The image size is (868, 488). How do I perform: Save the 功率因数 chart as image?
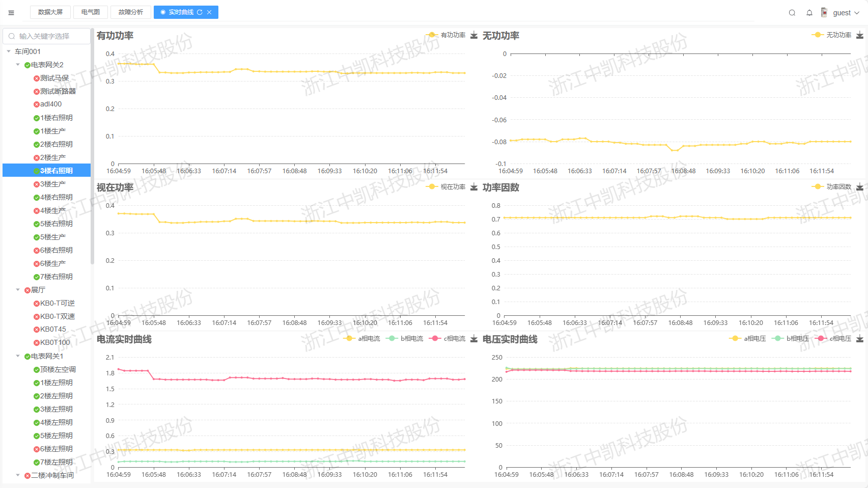860,187
